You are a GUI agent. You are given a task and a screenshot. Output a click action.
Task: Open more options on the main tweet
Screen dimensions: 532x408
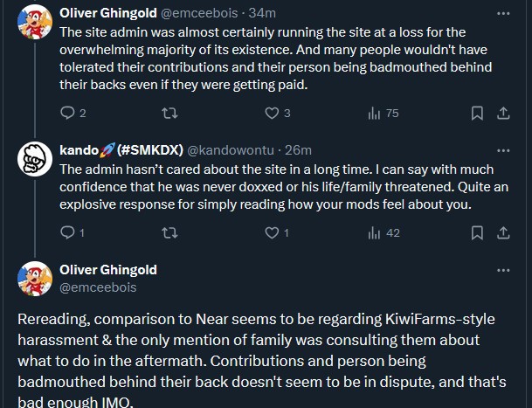click(x=503, y=270)
